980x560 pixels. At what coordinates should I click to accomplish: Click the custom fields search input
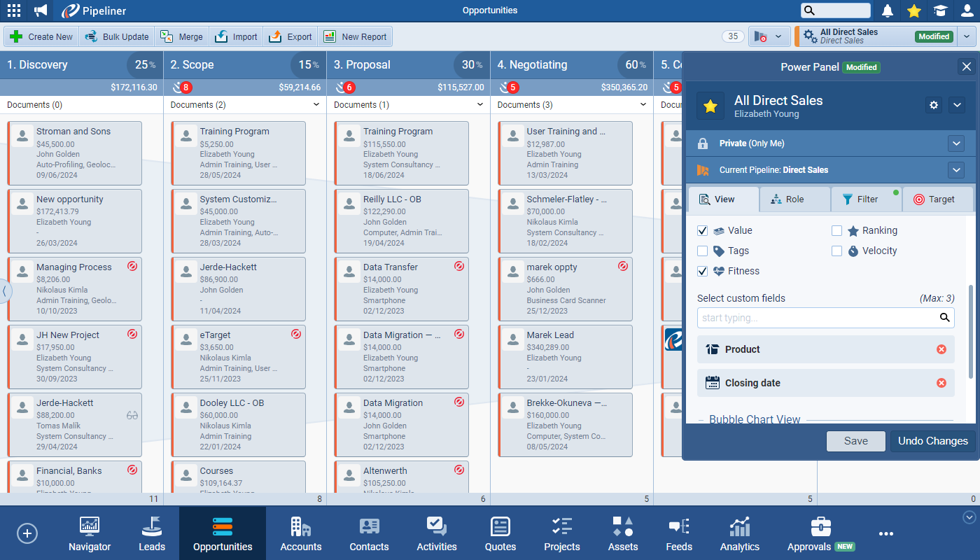(818, 318)
